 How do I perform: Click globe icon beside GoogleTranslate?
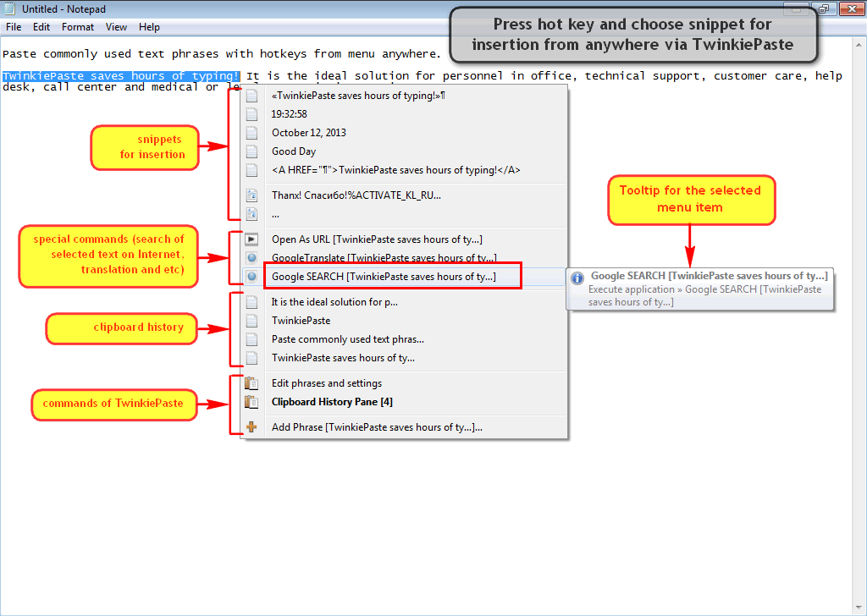click(251, 258)
